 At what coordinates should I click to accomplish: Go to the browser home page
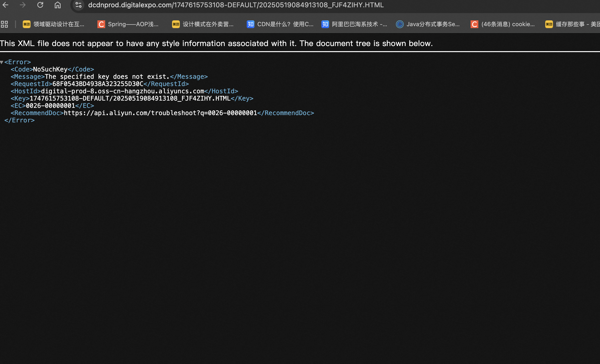pos(58,5)
